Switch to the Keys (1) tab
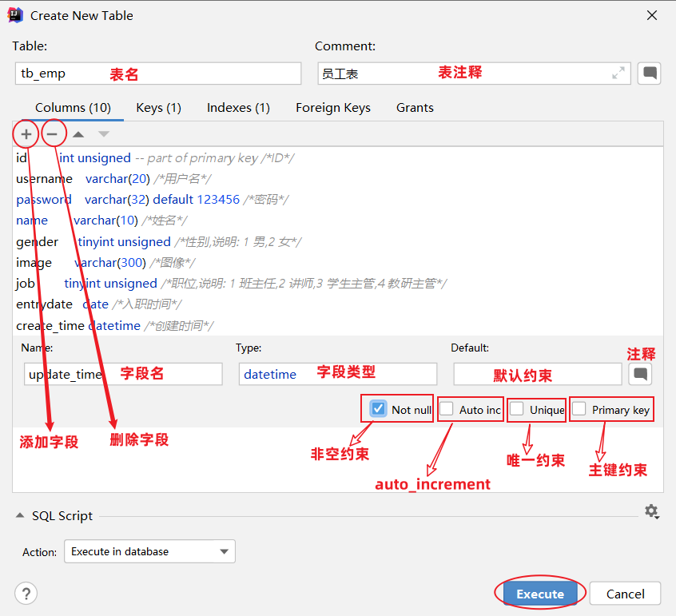 (158, 108)
